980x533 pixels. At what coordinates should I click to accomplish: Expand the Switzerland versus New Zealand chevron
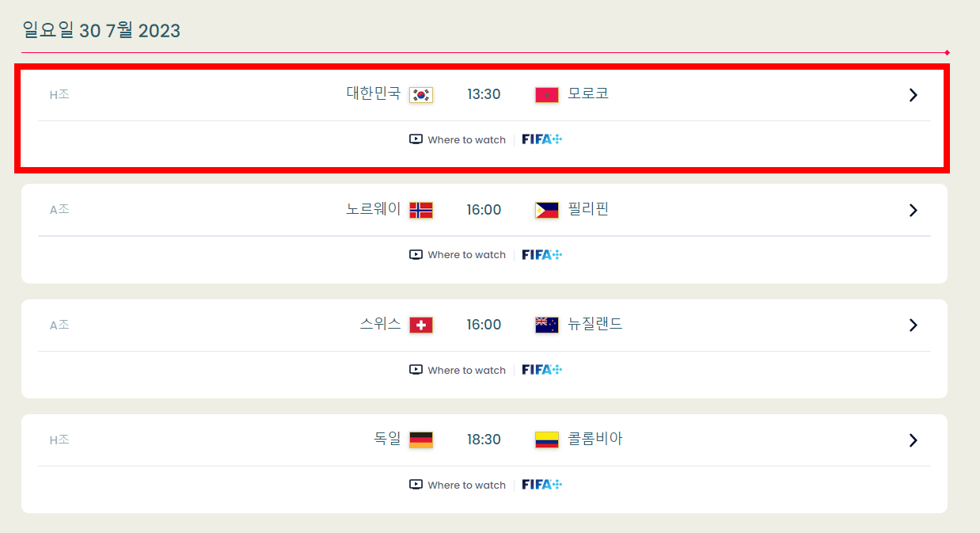tap(913, 325)
